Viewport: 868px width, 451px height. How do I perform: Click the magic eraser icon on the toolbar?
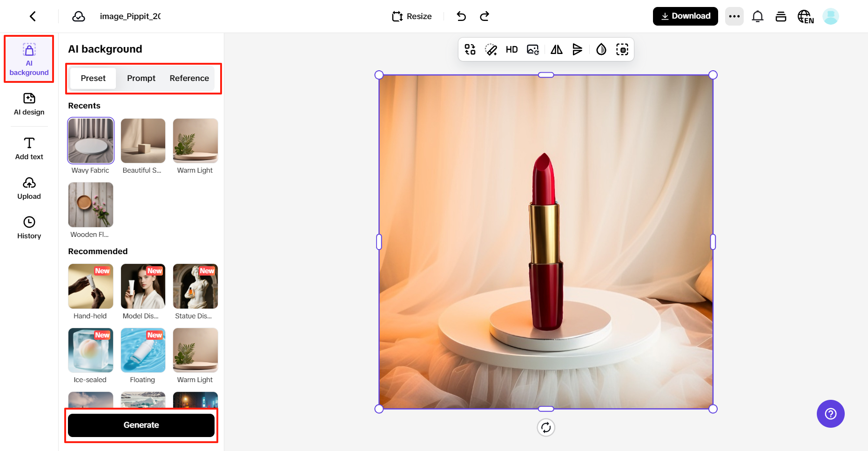click(491, 49)
